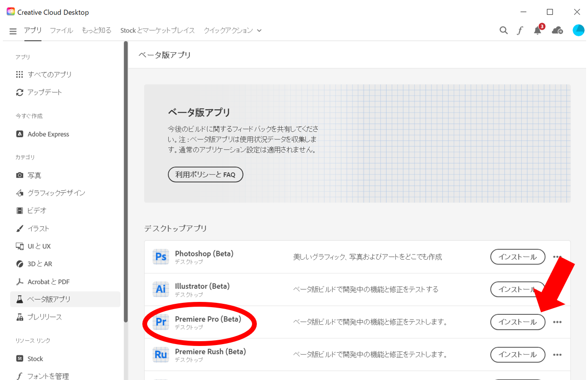Image resolution: width=588 pixels, height=380 pixels.
Task: Click the デスクトップアプリ section heading
Action: [175, 229]
